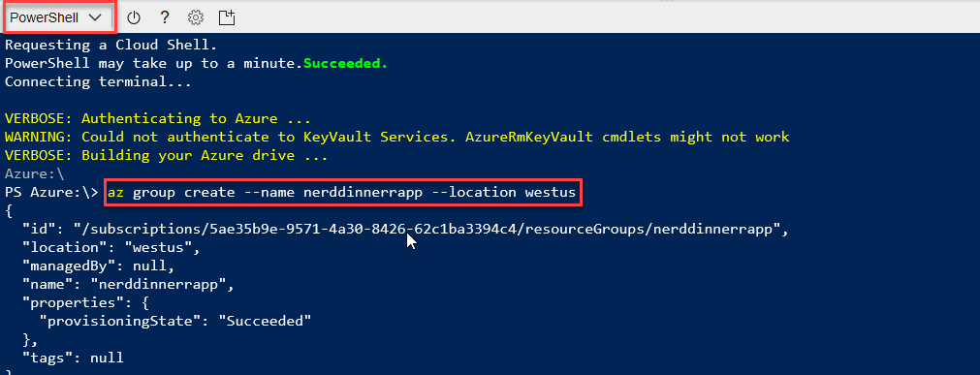980x375 pixels.
Task: Open a new session with the plus-window icon
Action: pos(227,17)
